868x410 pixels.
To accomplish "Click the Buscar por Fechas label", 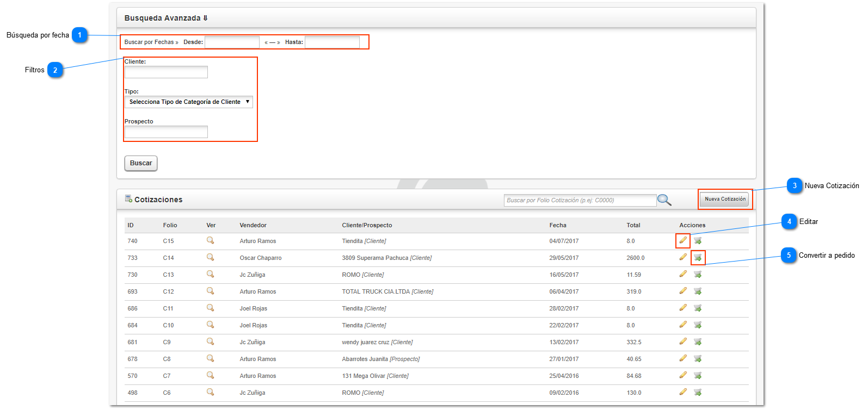I will pyautogui.click(x=151, y=42).
